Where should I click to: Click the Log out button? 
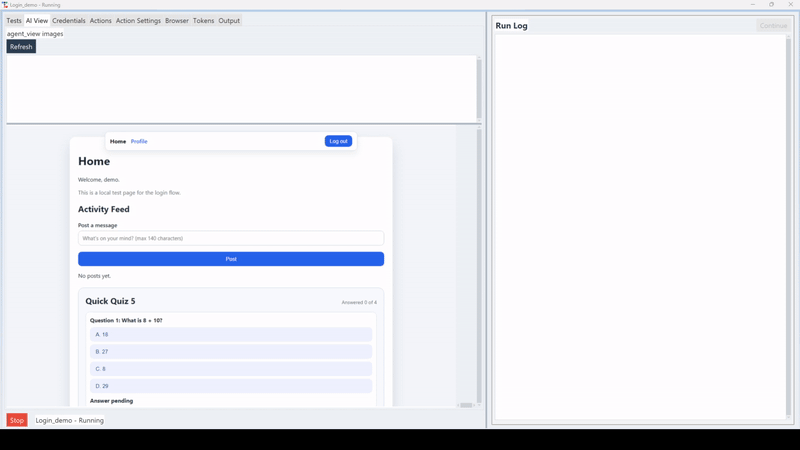point(338,141)
